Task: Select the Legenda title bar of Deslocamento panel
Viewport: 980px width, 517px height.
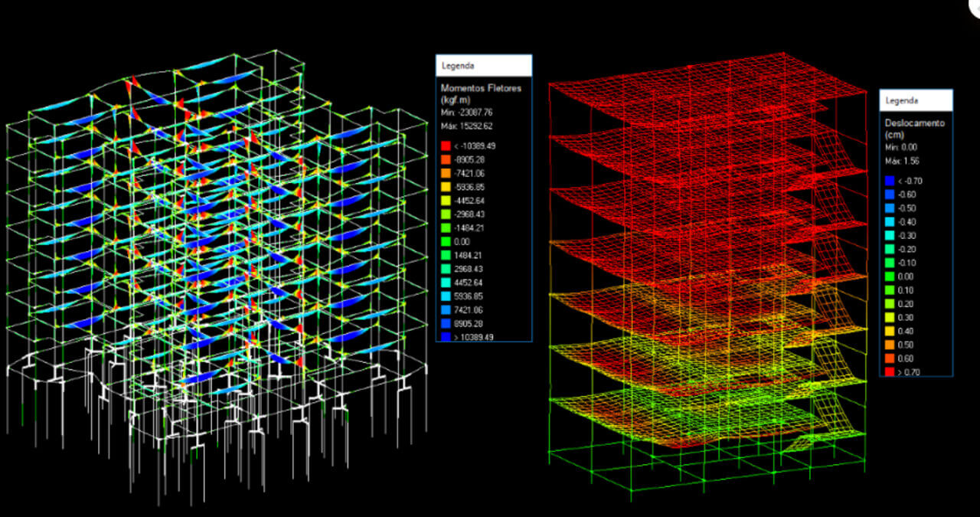Action: point(916,100)
